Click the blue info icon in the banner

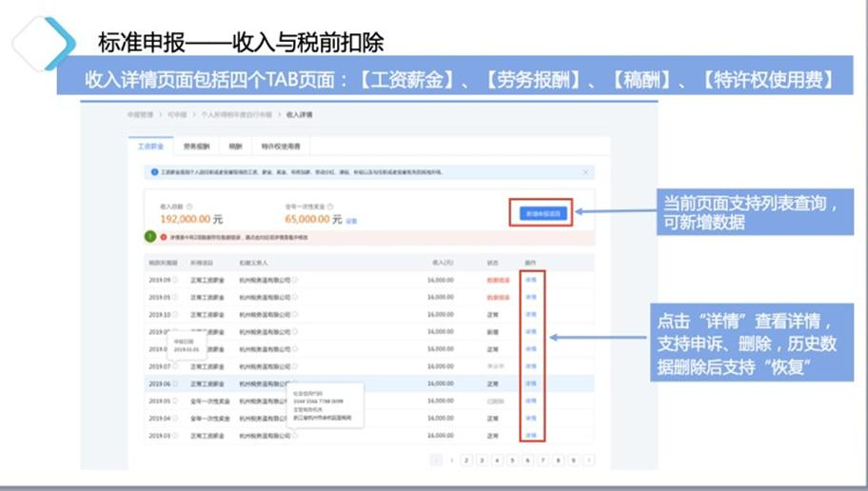[155, 172]
